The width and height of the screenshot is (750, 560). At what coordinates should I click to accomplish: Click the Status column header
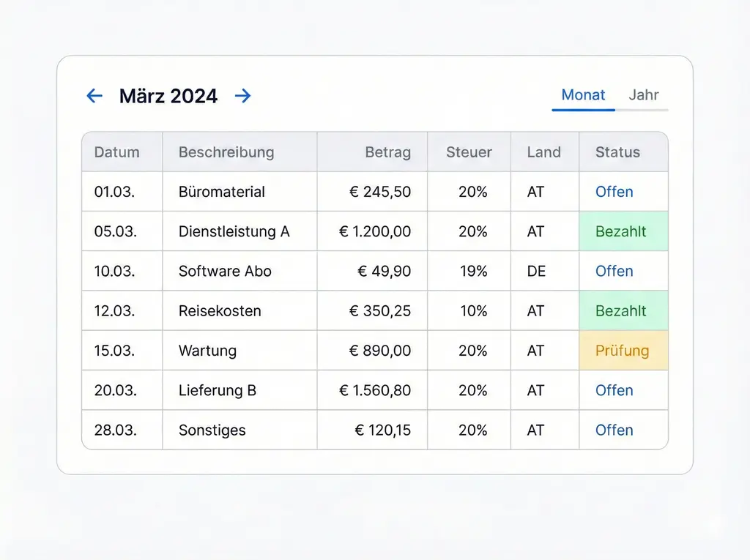617,152
